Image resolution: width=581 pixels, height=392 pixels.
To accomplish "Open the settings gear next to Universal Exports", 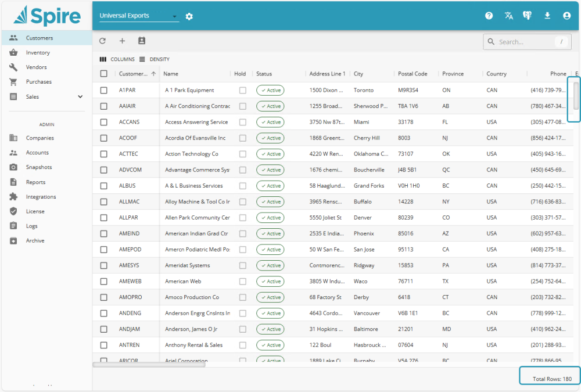I will point(189,16).
